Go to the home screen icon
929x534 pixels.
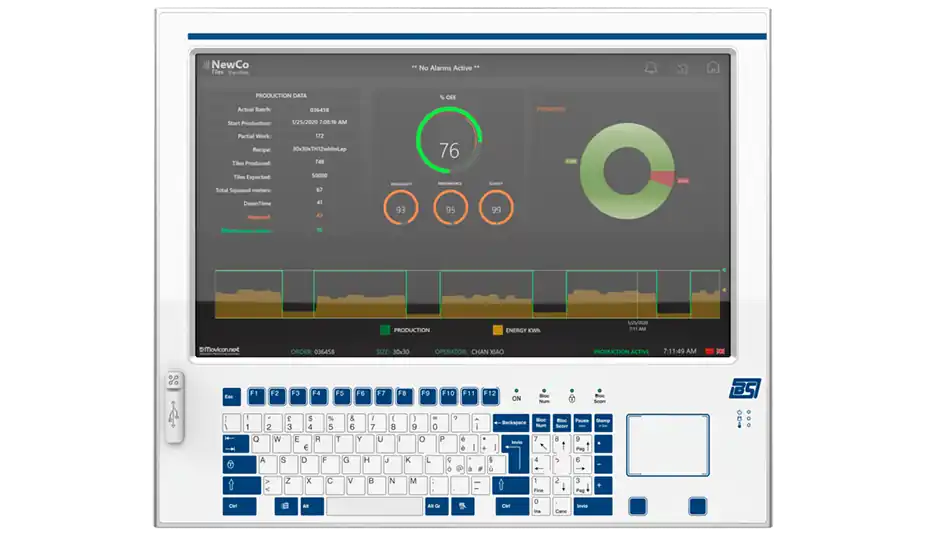pyautogui.click(x=713, y=68)
